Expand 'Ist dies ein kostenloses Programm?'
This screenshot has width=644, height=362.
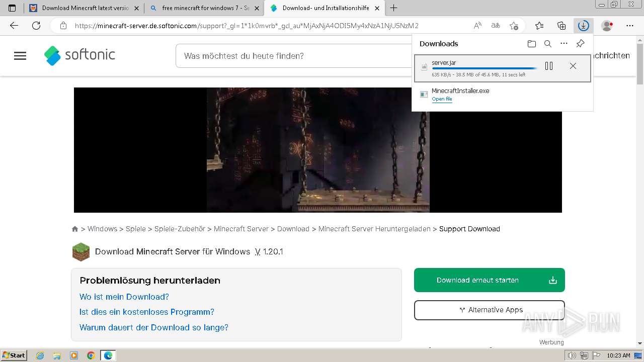[147, 312]
